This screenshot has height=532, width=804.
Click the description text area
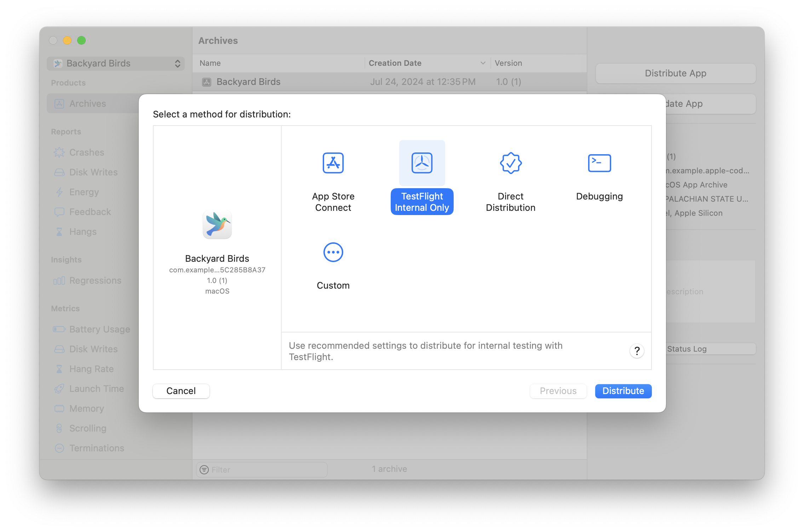coord(711,291)
